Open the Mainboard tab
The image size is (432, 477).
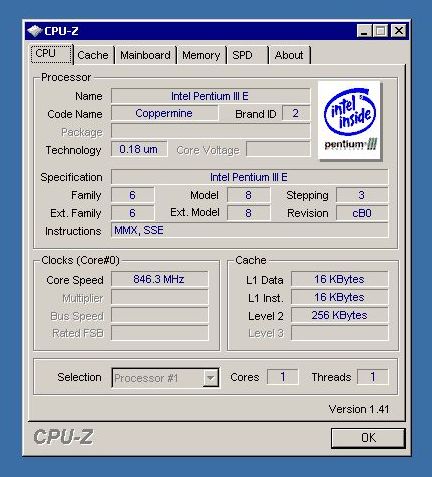pyautogui.click(x=145, y=55)
